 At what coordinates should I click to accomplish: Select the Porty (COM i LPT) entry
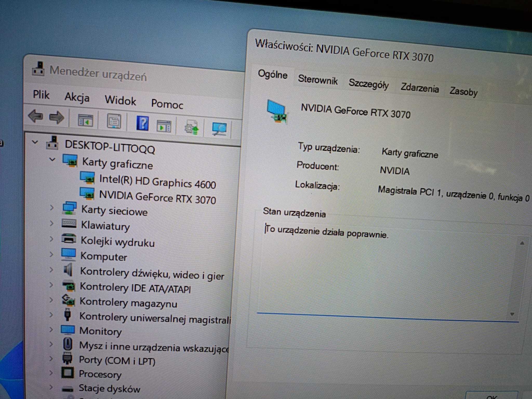[x=117, y=361]
